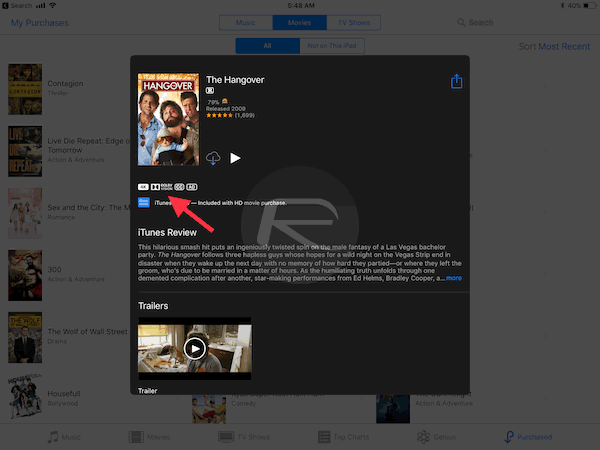The image size is (600, 450).
Task: Tap the blue iTunes Extras icon
Action: click(x=144, y=202)
